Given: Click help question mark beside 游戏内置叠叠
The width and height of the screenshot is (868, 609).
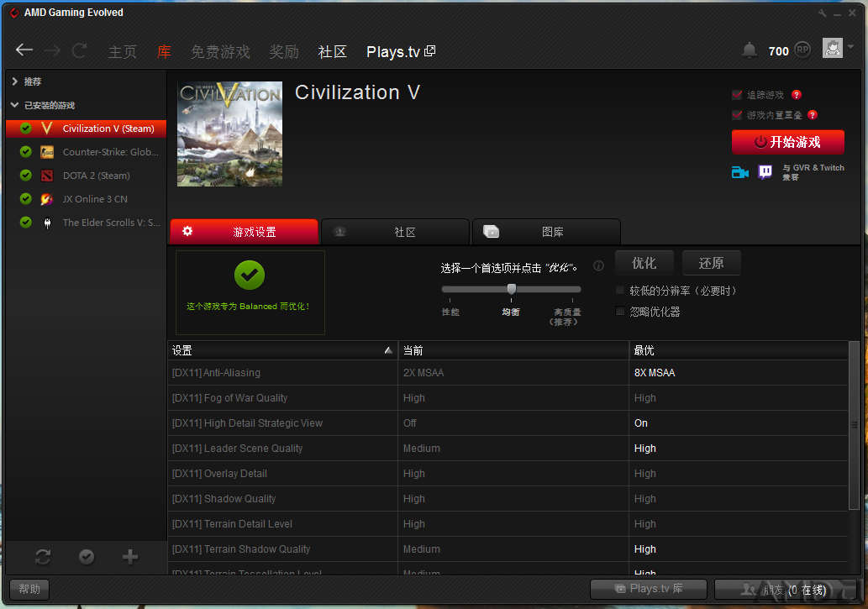Looking at the screenshot, I should click(x=812, y=114).
